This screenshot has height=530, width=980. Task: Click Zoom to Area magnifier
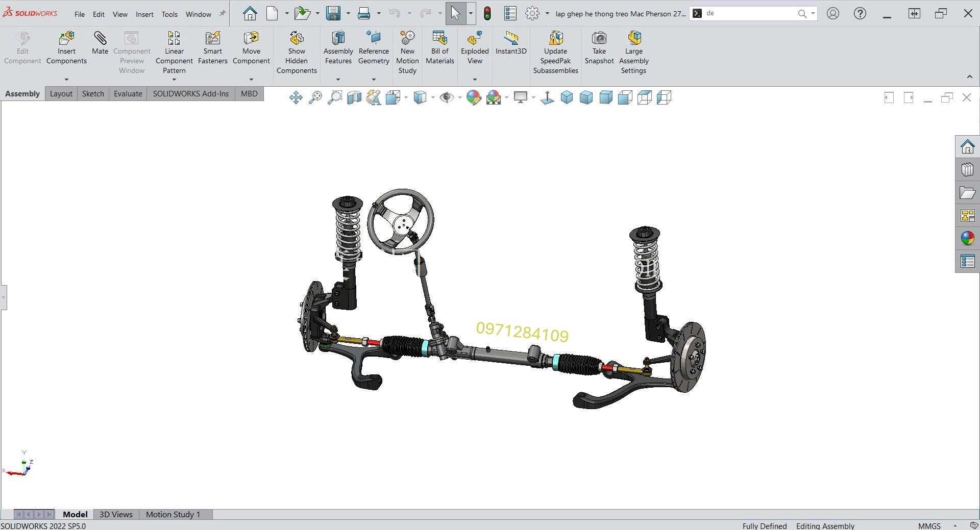pyautogui.click(x=335, y=97)
